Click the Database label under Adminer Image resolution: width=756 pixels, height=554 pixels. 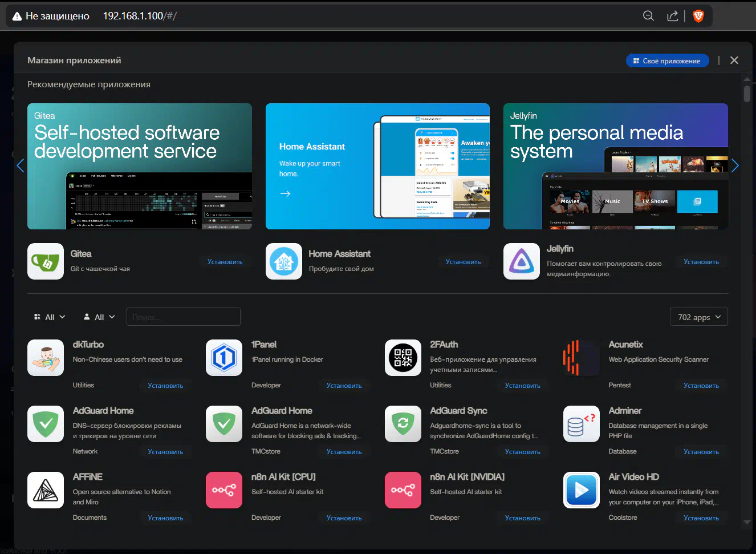tap(623, 451)
